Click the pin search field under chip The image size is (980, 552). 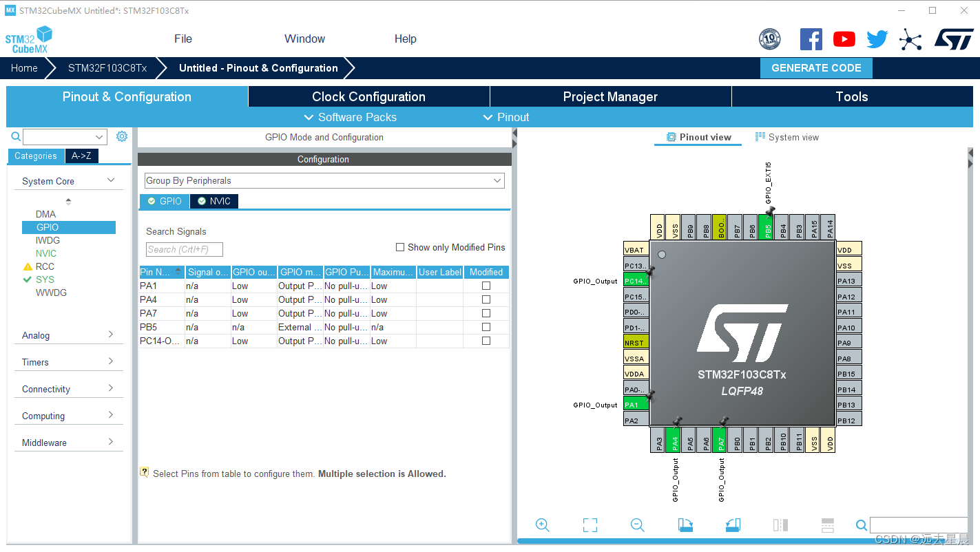coord(919,525)
